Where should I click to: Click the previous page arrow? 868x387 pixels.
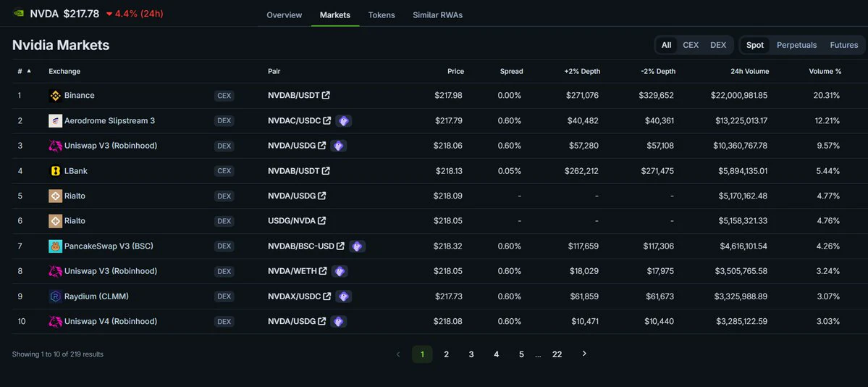[x=397, y=354]
